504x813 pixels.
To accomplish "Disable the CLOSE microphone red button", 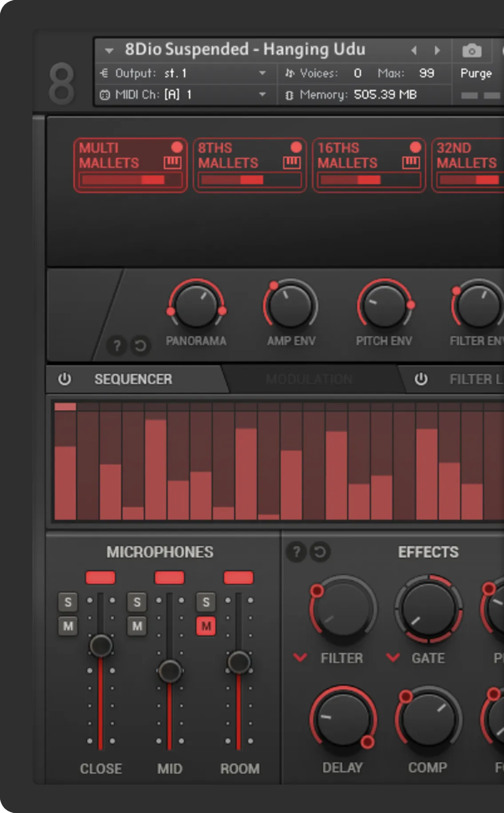I will 100,578.
